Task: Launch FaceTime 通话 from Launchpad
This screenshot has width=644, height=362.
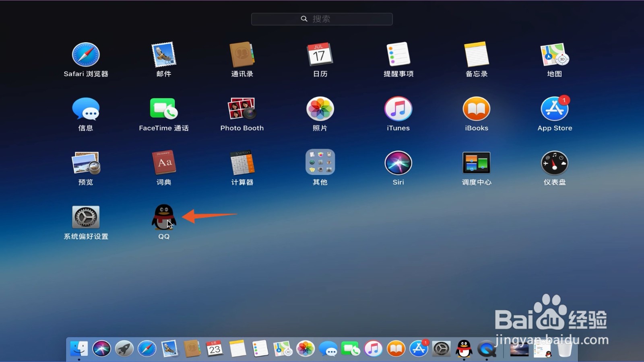Action: [164, 109]
